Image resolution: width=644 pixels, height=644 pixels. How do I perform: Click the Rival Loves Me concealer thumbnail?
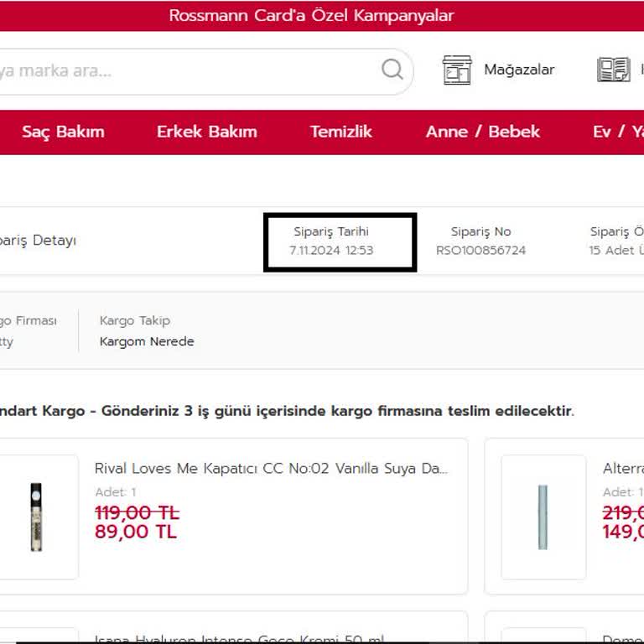(36, 517)
